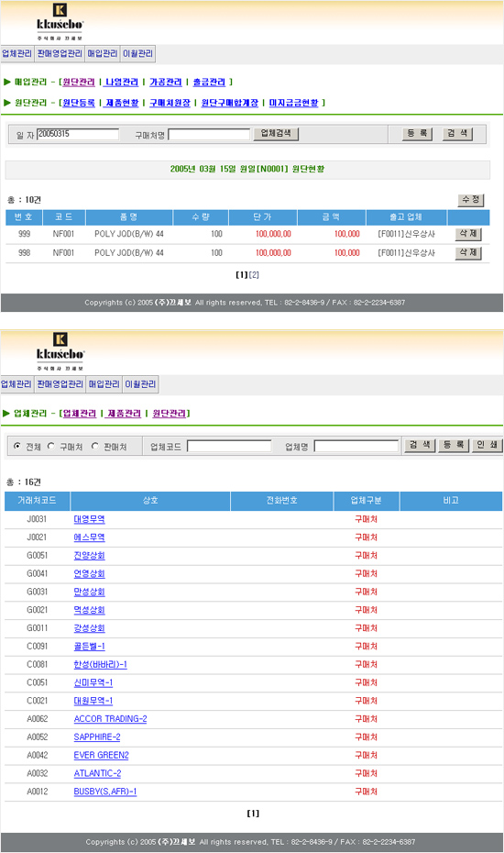Go to page 2 of the fabric list
504x853 pixels.
(x=254, y=275)
